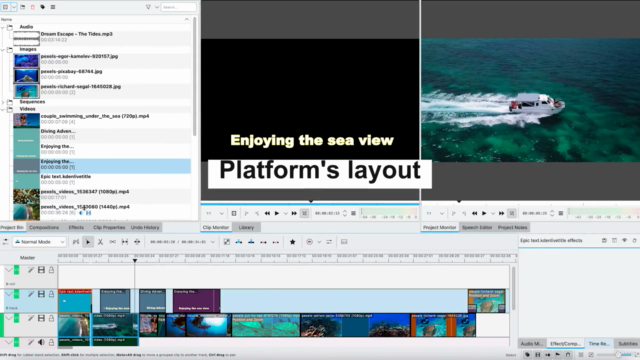This screenshot has width=640, height=360.
Task: Open the mix clips icon in timeline toolbar
Action: [x=227, y=242]
